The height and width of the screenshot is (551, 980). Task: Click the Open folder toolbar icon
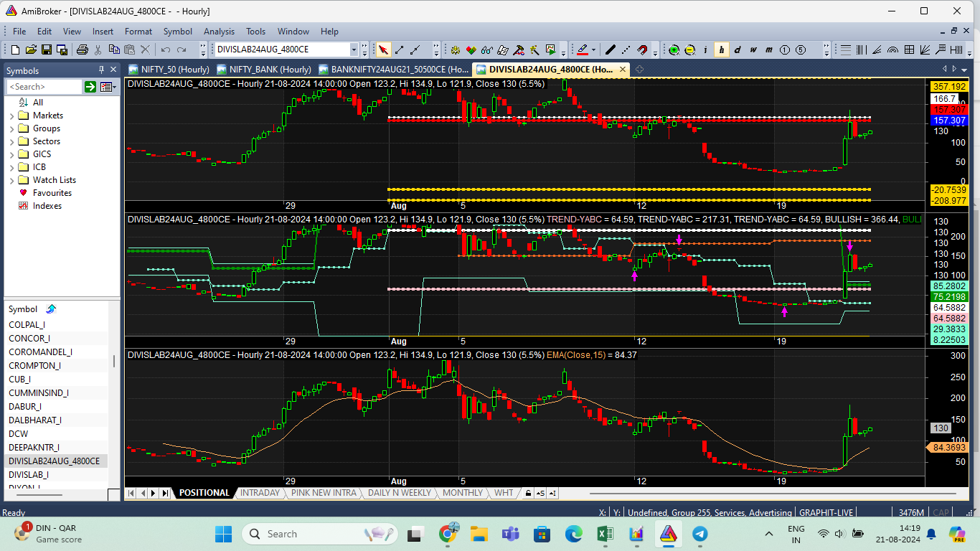pyautogui.click(x=31, y=50)
